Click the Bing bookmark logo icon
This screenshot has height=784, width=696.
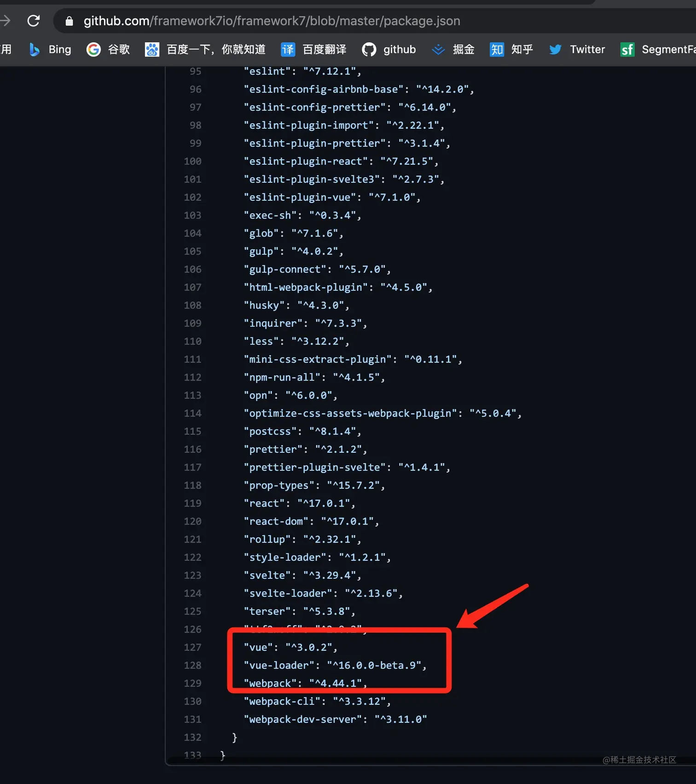(35, 49)
